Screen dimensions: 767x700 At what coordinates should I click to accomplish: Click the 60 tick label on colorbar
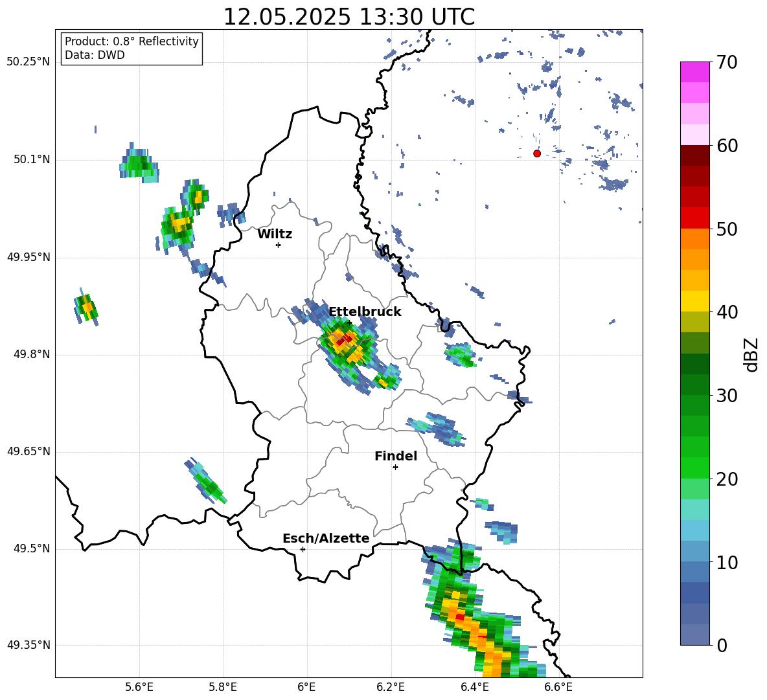pos(727,146)
